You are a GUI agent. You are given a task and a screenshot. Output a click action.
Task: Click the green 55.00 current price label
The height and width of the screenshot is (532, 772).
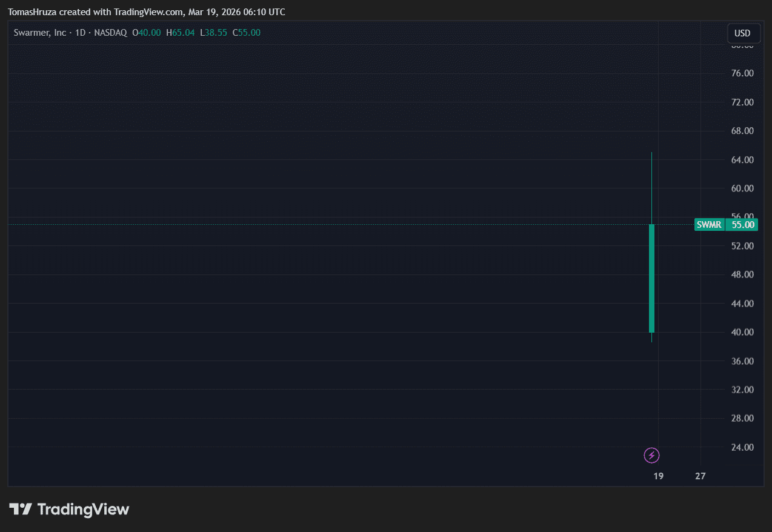coord(742,225)
